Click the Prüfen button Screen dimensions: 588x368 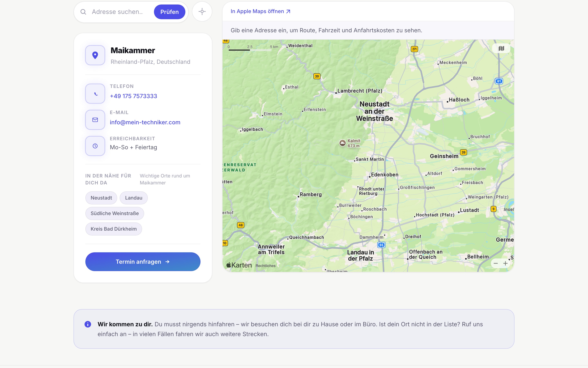(x=169, y=12)
